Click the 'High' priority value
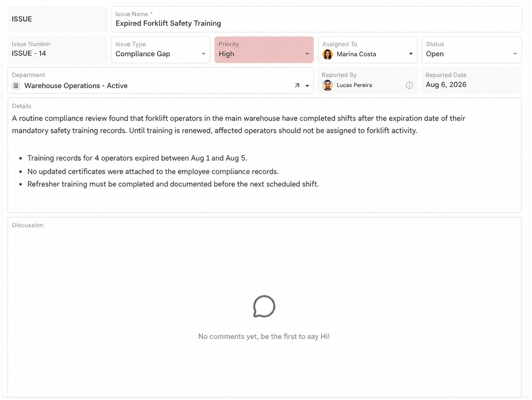 (226, 54)
